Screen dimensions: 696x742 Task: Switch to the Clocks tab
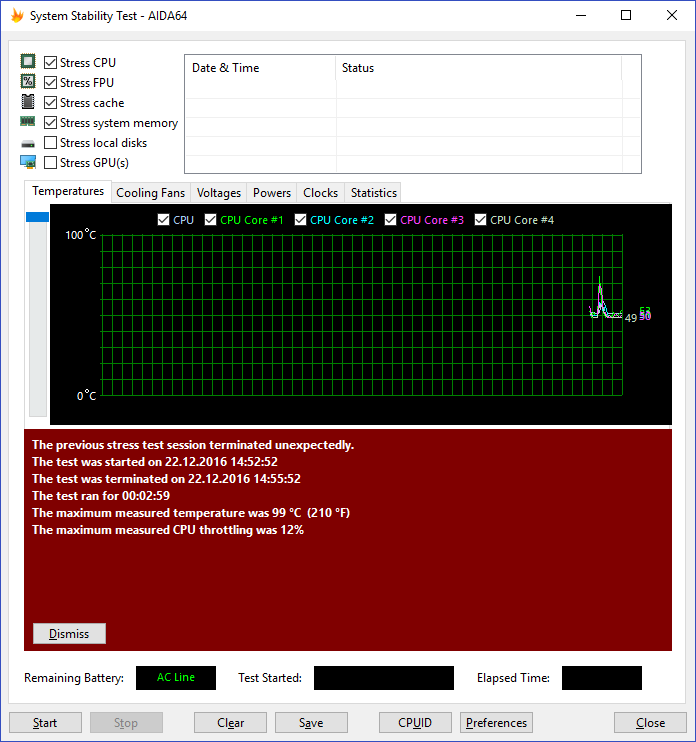point(320,193)
